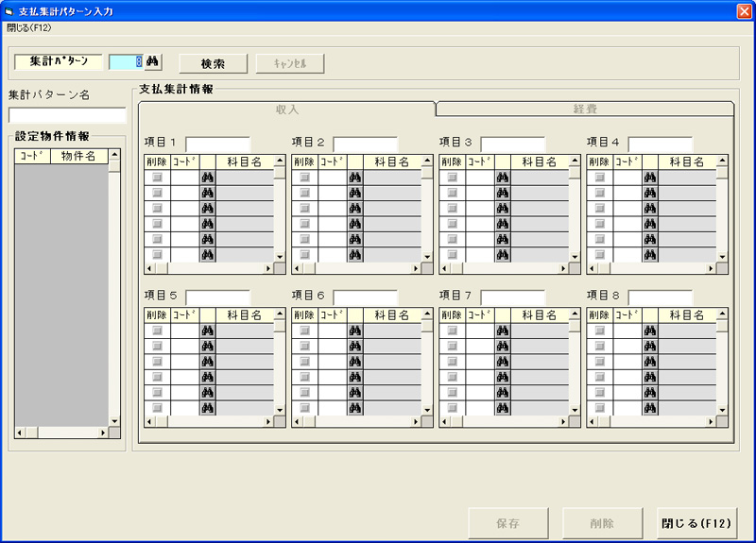Click second row binoculars in 項目7 grid
This screenshot has height=543, width=756.
tap(503, 347)
